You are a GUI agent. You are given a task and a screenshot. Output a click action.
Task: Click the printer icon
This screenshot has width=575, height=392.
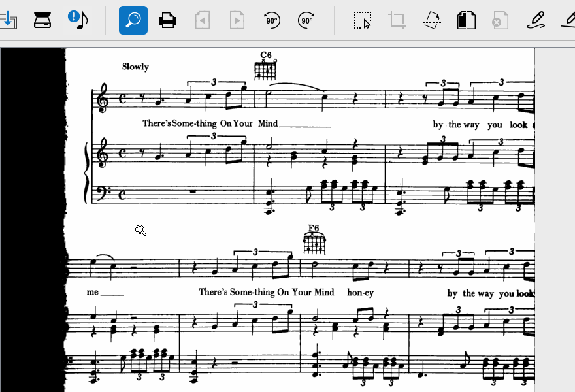click(x=168, y=20)
